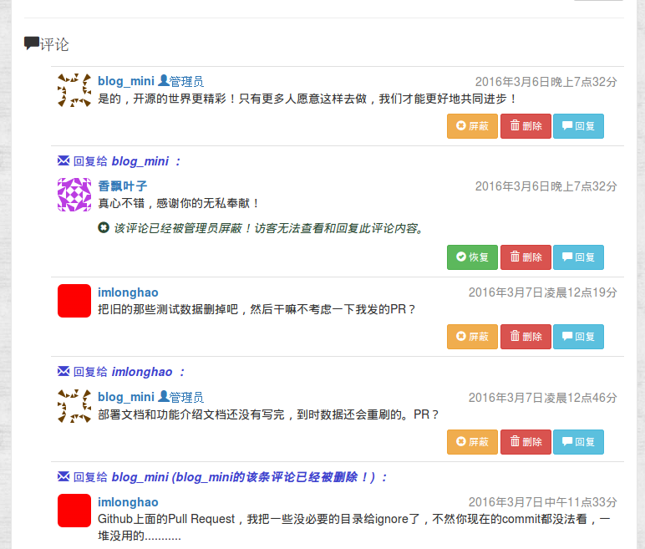Open 香飘叶子 user profile link
645x549 pixels.
[x=122, y=186]
